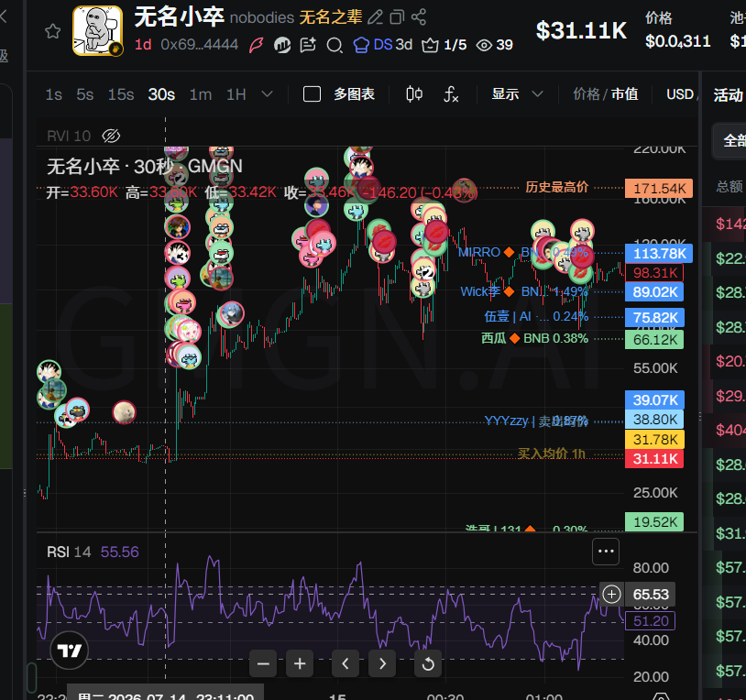Click the 66.12K green price tag
The width and height of the screenshot is (746, 700).
654,340
